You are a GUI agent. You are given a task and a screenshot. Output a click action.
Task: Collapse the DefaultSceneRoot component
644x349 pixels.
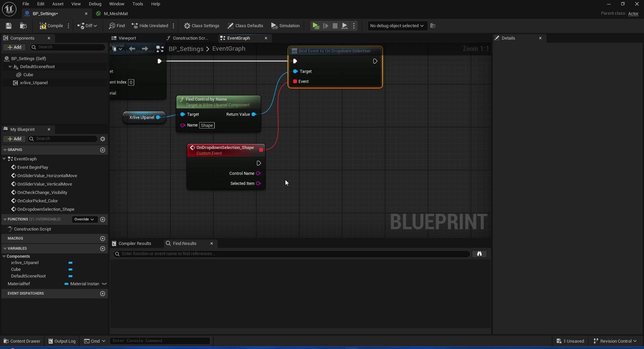10,67
